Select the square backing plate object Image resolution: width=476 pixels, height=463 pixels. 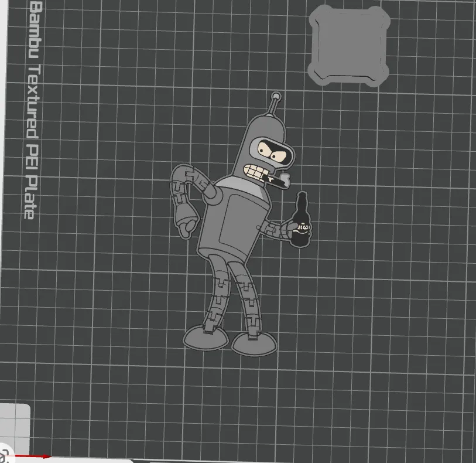[349, 46]
